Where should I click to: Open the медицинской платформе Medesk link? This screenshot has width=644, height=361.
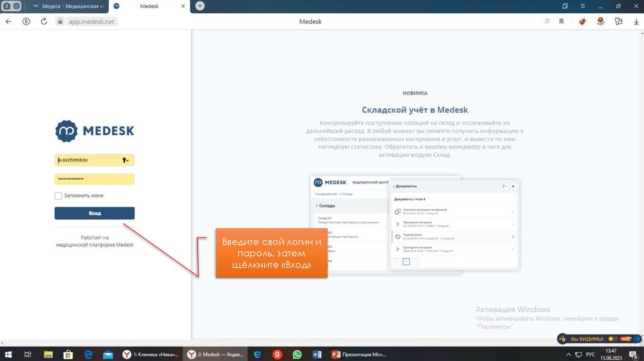point(95,245)
